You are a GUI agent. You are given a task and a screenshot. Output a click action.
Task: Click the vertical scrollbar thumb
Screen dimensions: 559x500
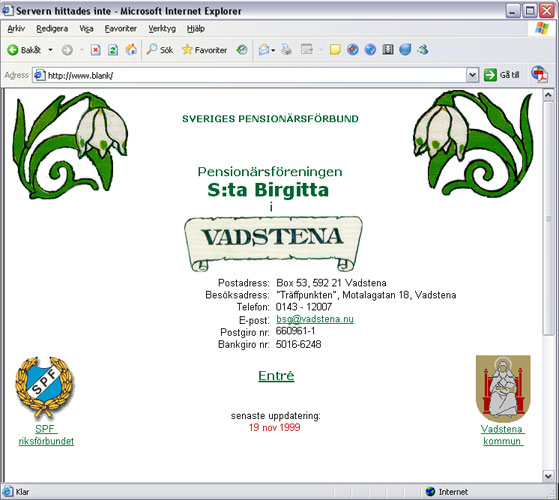548,218
